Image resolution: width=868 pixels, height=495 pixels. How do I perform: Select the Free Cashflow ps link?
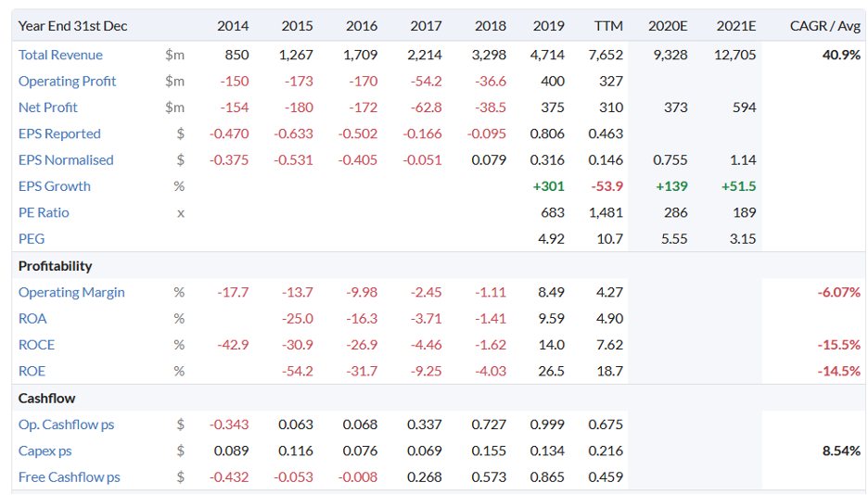(x=70, y=477)
